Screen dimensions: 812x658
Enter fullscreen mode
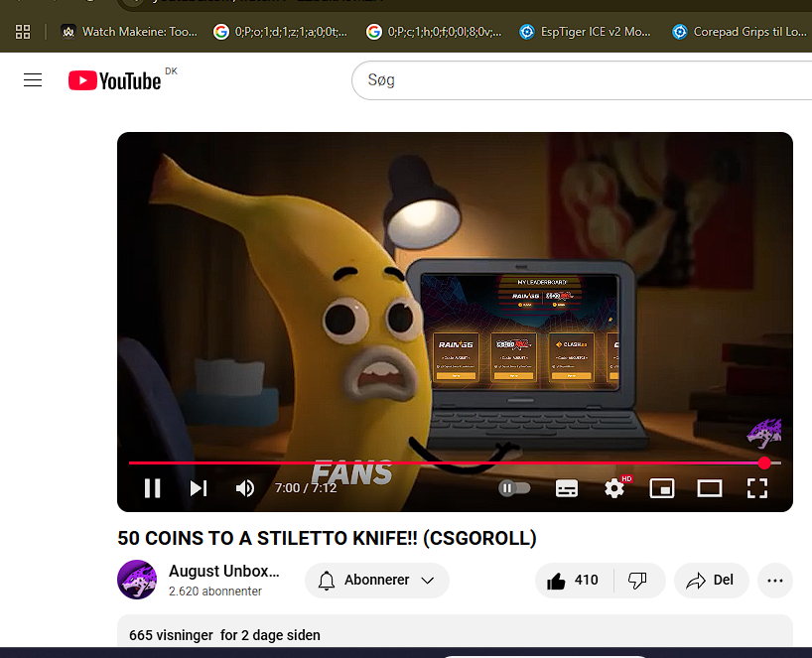(757, 487)
